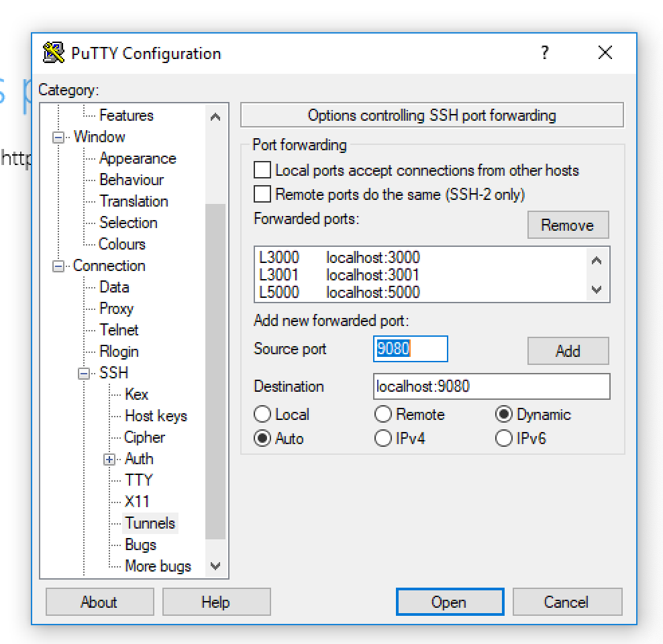The height and width of the screenshot is (644, 663).
Task: Click the question mark help button
Action: click(545, 53)
